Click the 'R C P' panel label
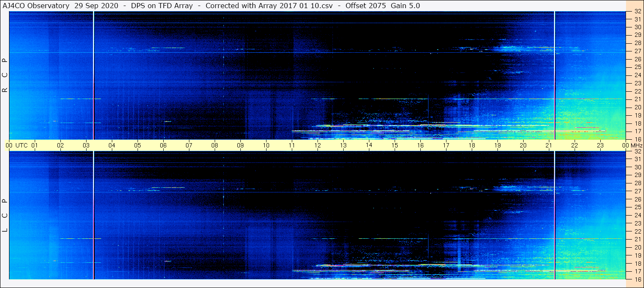This screenshot has height=288, width=644. tap(5, 75)
